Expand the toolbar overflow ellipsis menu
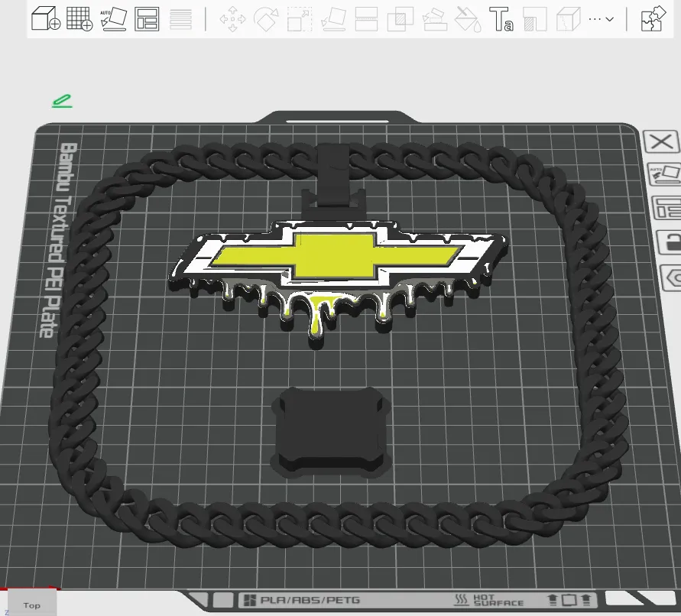This screenshot has height=616, width=681. [x=601, y=19]
